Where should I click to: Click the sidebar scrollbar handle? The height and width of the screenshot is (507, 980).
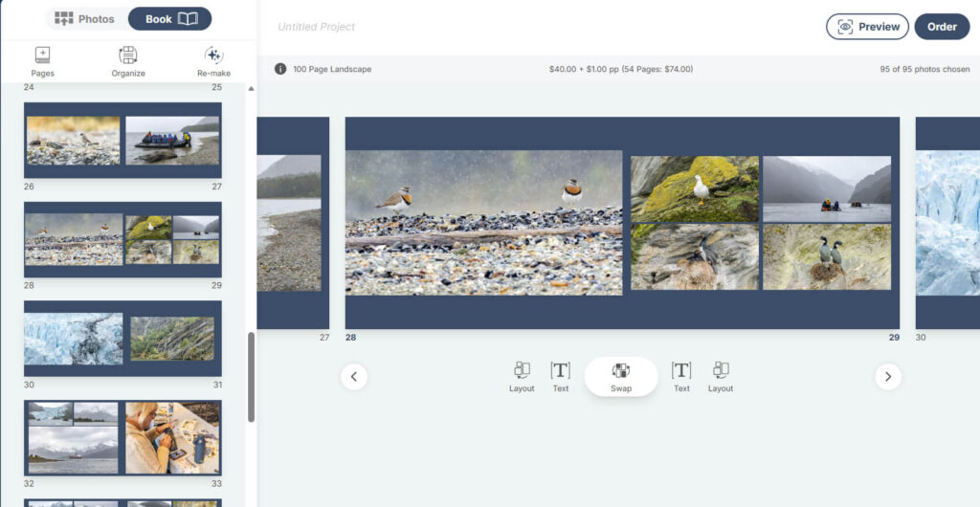coord(252,377)
